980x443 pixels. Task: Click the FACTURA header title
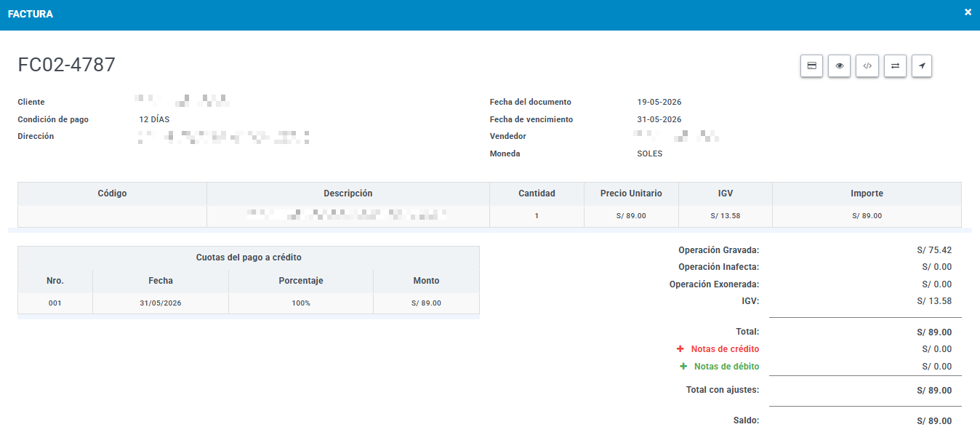coord(31,14)
